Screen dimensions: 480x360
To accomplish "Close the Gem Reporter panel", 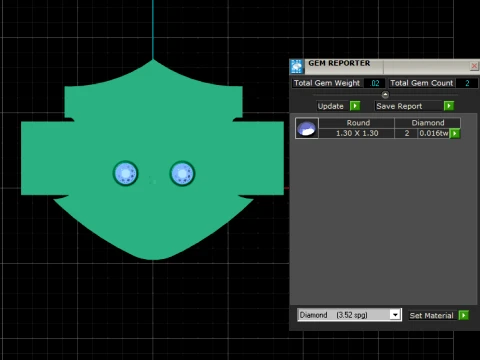I will pos(474,66).
